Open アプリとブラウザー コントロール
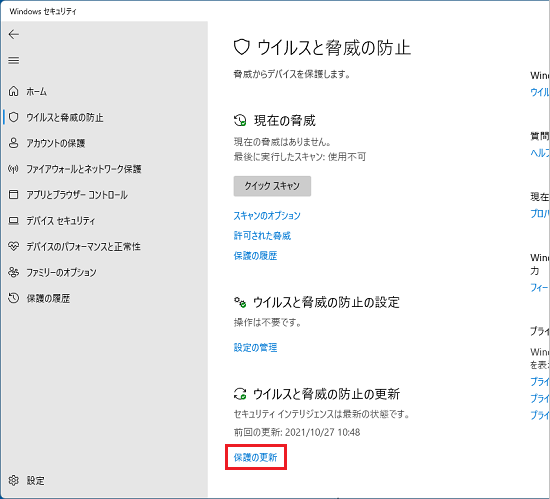Image resolution: width=550 pixels, height=499 pixels. [x=77, y=195]
